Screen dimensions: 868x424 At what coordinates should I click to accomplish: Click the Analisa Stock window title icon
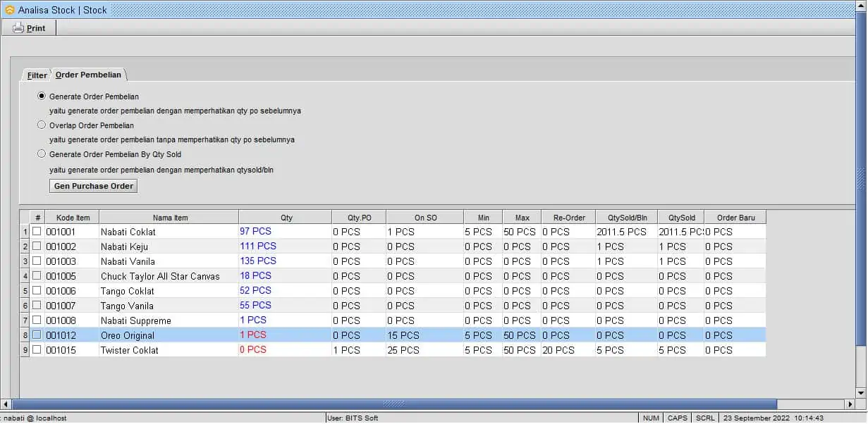coord(9,10)
